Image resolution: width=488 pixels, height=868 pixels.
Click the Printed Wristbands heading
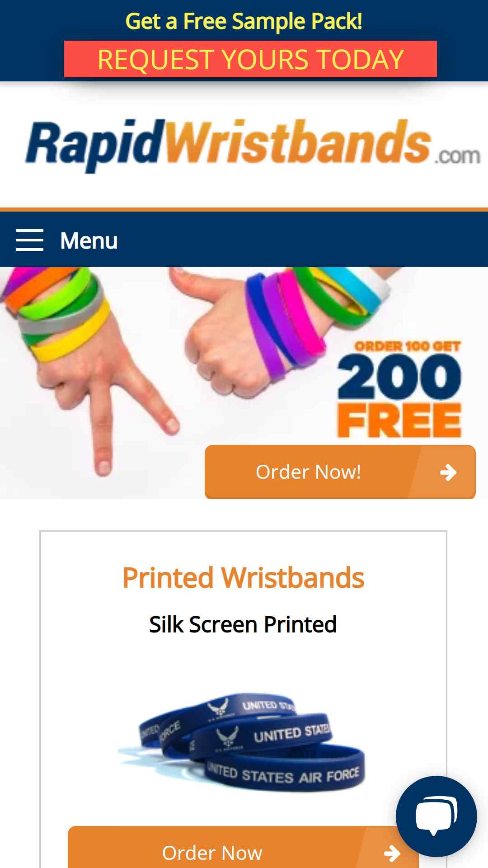click(243, 578)
